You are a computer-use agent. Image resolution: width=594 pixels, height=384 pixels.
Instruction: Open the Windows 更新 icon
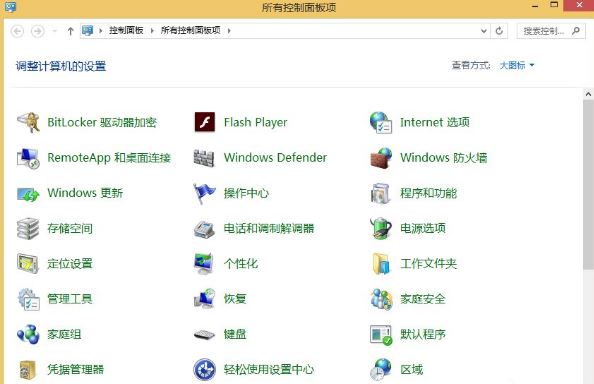(x=28, y=194)
